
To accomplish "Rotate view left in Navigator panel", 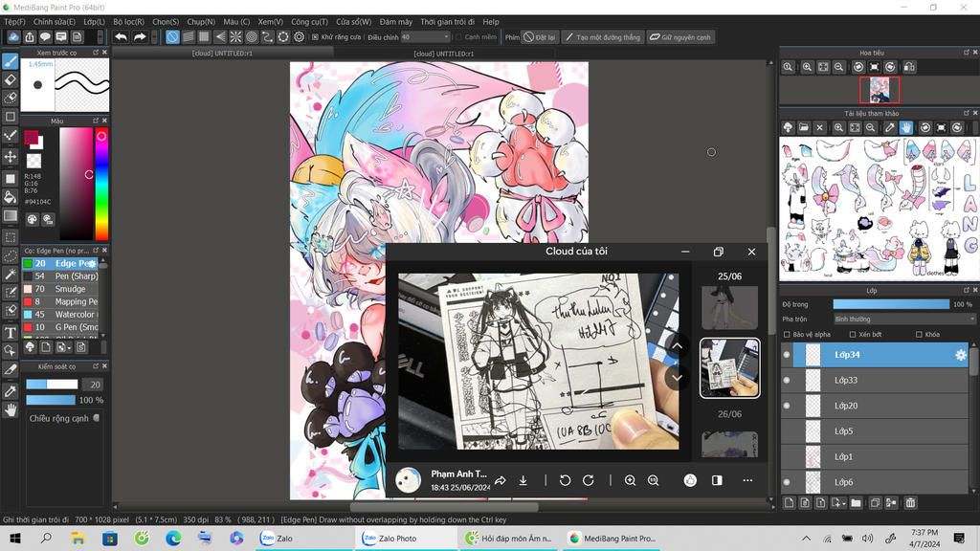I will click(x=858, y=67).
